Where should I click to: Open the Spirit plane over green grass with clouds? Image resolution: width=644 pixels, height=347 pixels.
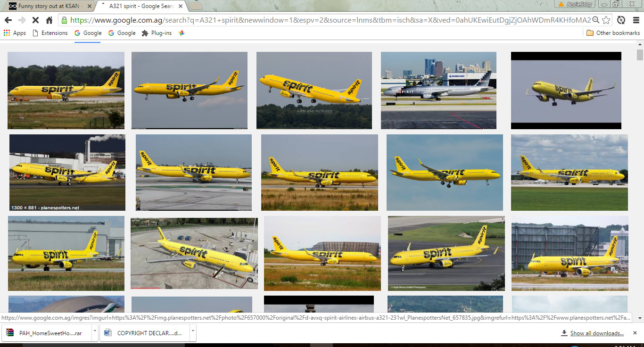(570, 173)
